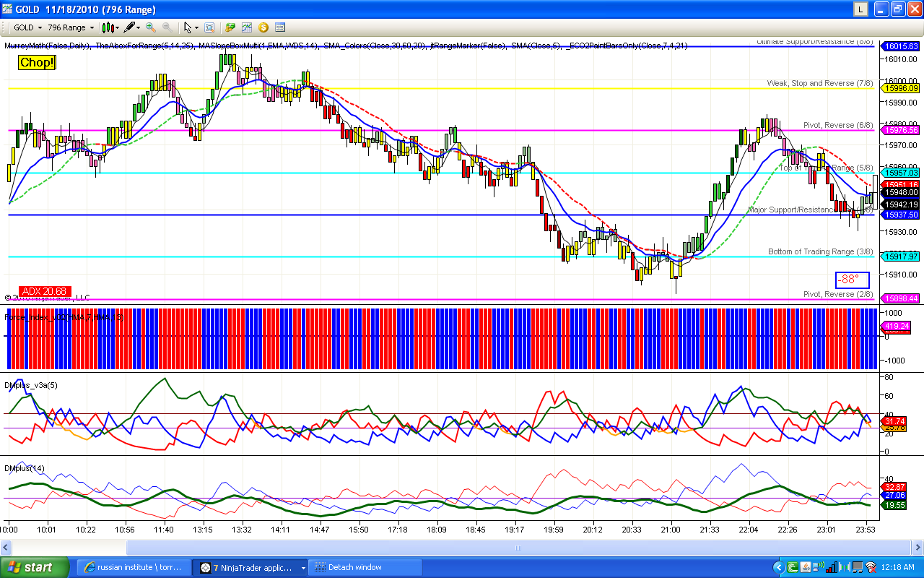
Task: Expand the NinjaTrader taskbar group arrow
Action: [303, 568]
